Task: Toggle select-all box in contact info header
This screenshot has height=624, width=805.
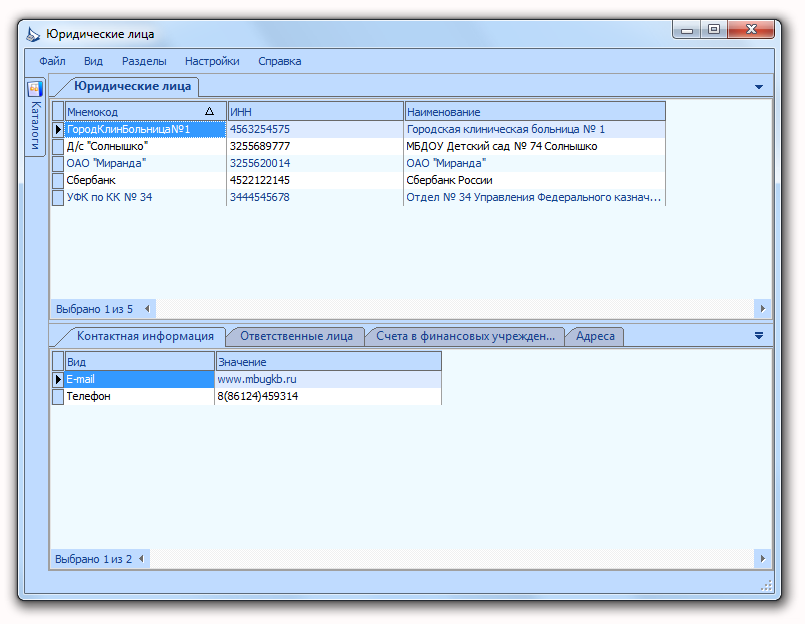Action: click(x=58, y=362)
